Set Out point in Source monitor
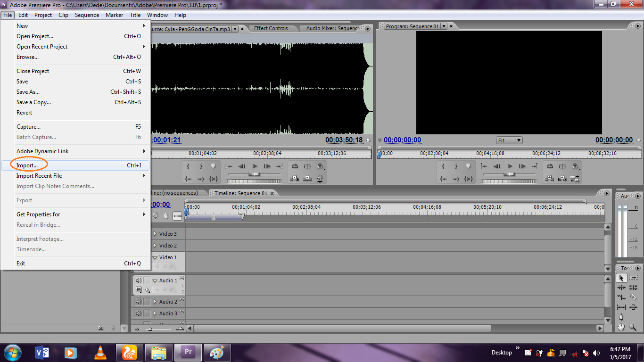 pyautogui.click(x=201, y=166)
